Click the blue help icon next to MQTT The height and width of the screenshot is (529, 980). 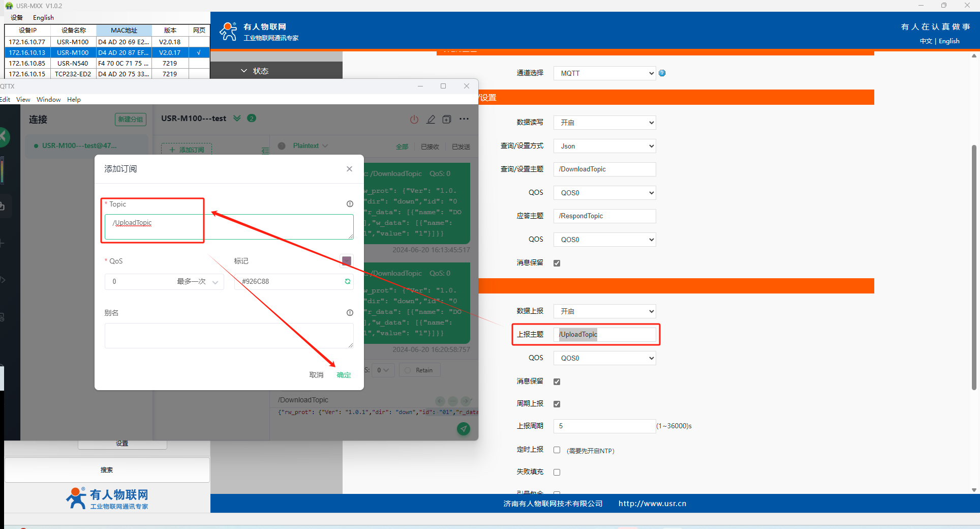(662, 73)
